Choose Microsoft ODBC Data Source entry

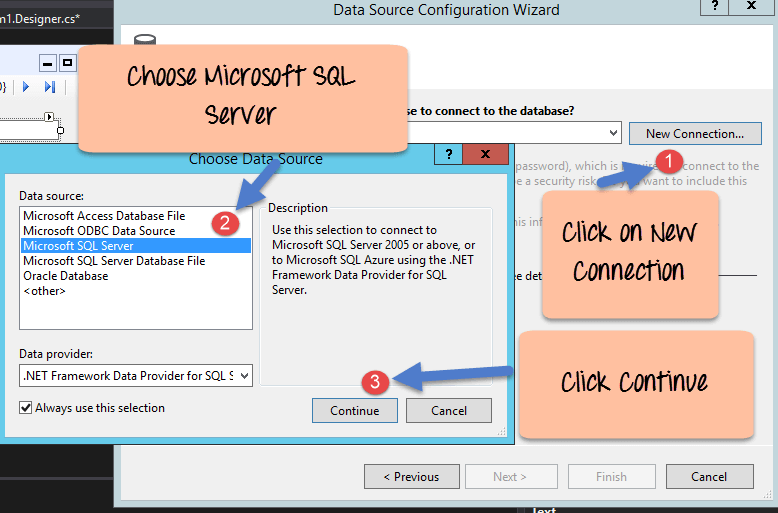[99, 231]
